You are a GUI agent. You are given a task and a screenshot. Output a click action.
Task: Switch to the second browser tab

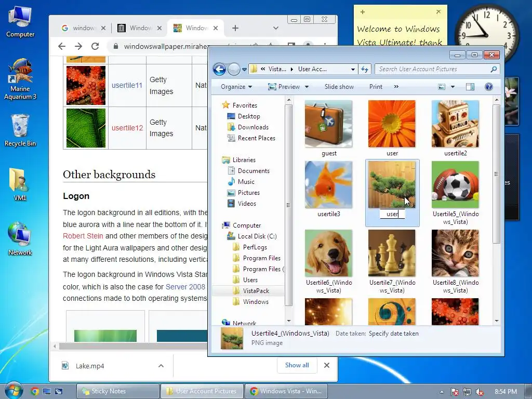pos(139,28)
